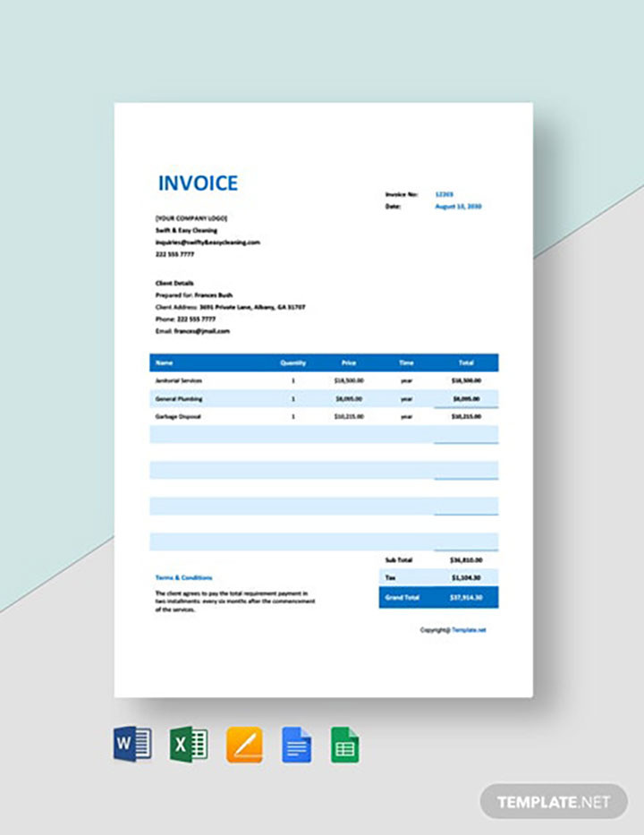The image size is (644, 835).
Task: Click the Quantity column header
Action: [x=292, y=362]
